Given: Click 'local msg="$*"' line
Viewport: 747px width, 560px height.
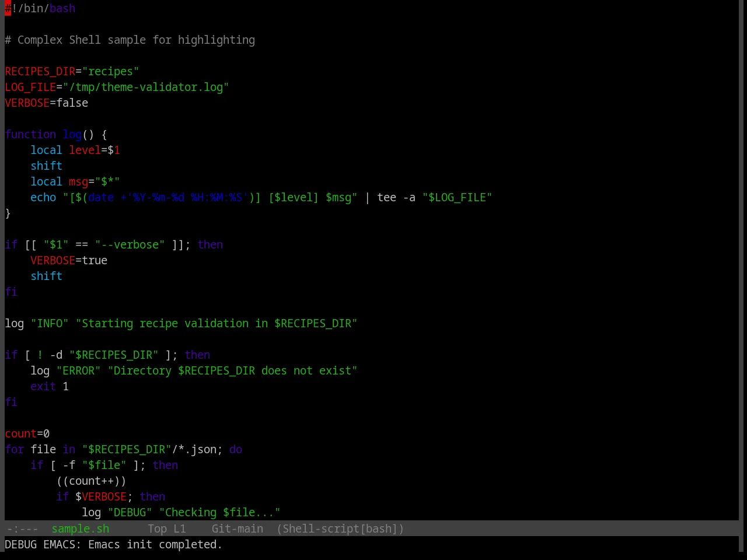Looking at the screenshot, I should pos(75,181).
